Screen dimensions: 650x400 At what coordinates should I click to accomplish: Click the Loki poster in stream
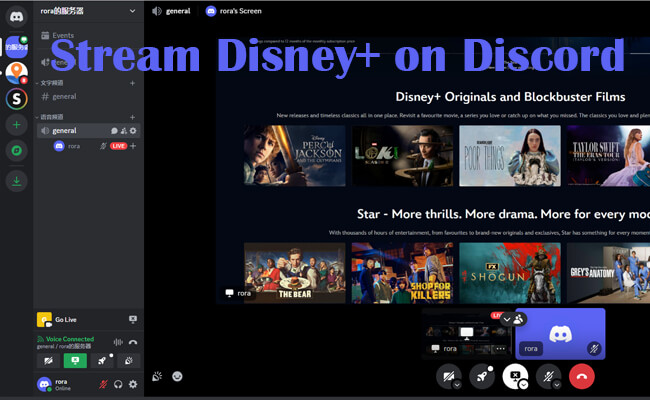coord(402,156)
